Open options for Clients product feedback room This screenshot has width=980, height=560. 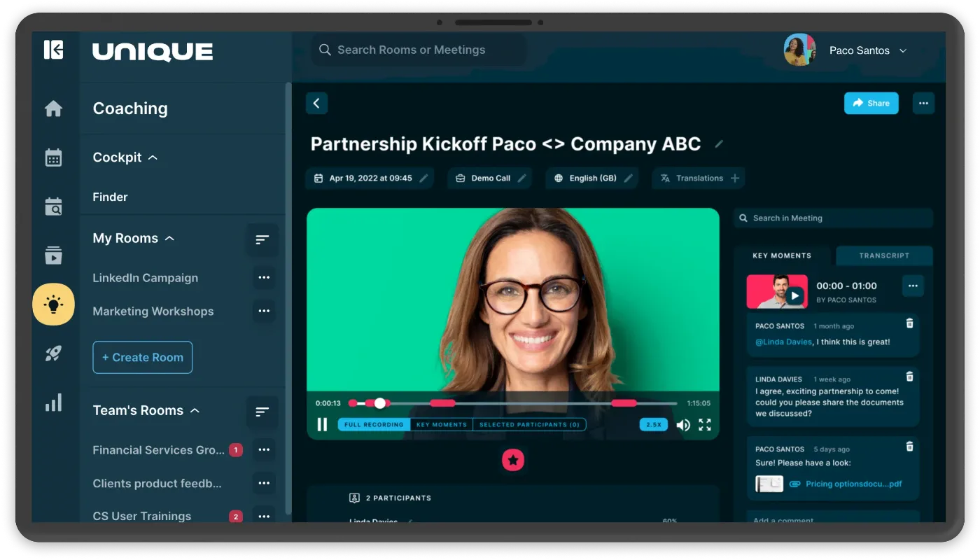point(264,483)
